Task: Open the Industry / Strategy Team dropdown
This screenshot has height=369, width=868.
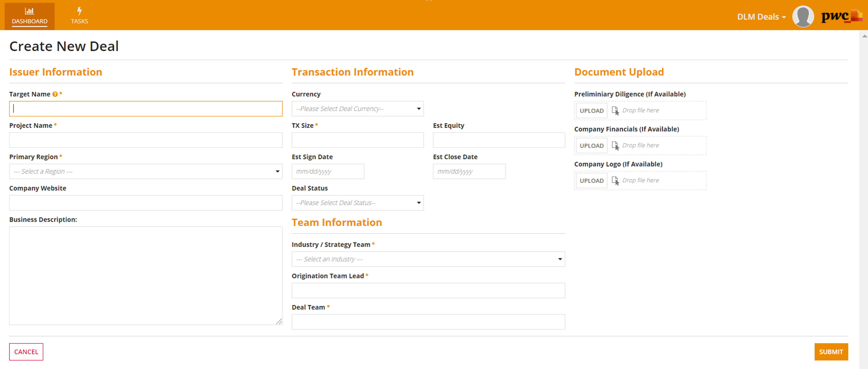Action: 428,259
